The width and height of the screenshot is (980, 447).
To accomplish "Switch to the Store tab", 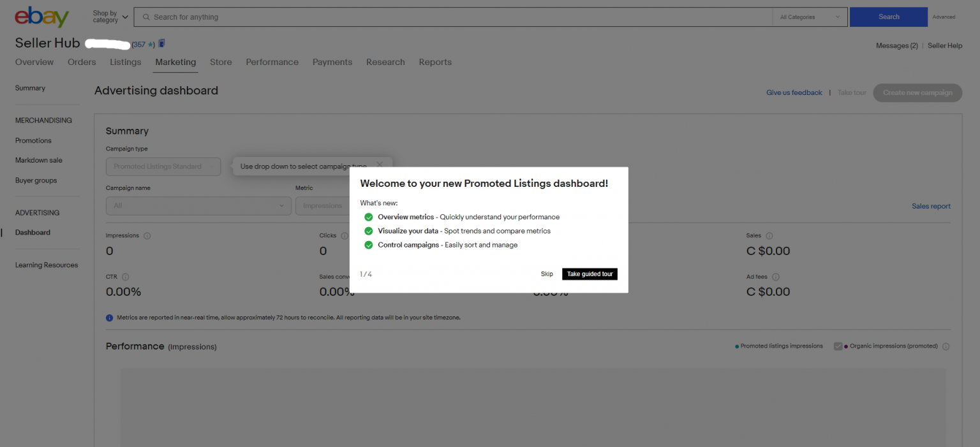I will (221, 62).
